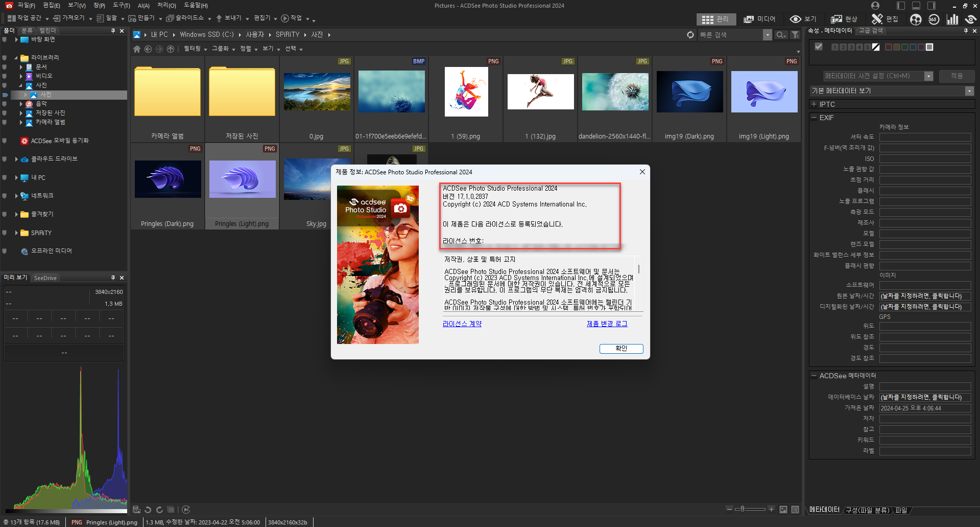Image resolution: width=980 pixels, height=527 pixels.
Task: Toggle Easy-Select marker beside SPiRiTY folder
Action: [x=5, y=233]
